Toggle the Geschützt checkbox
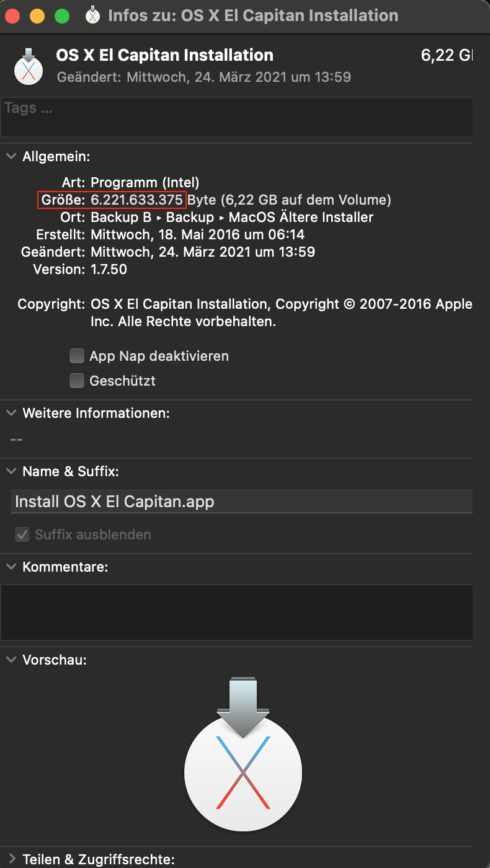Viewport: 490px width, 868px height. (77, 381)
